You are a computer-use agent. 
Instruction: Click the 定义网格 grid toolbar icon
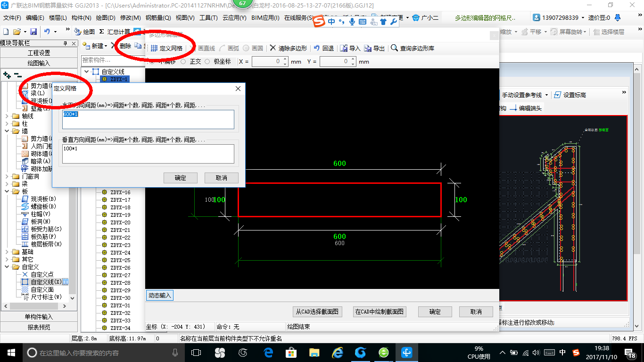pos(154,49)
